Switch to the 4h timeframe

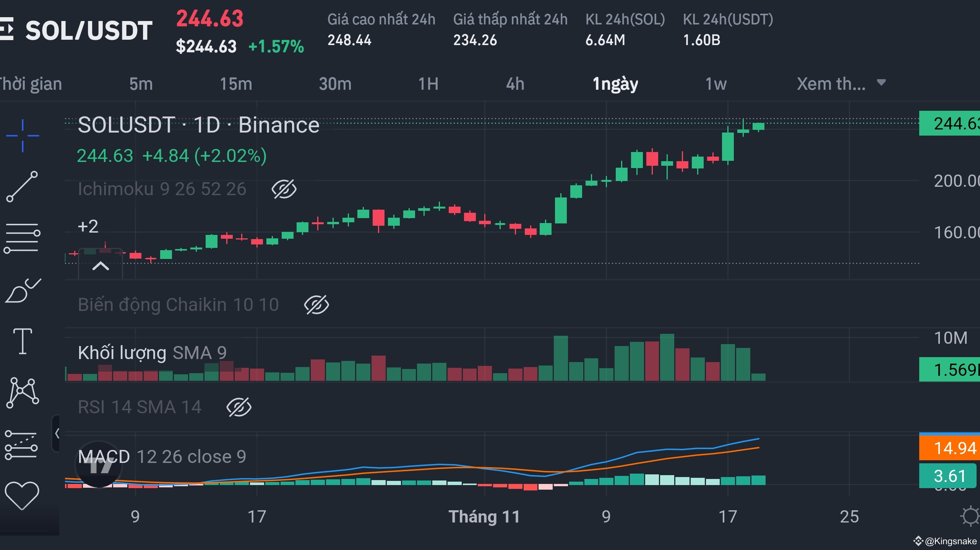(515, 84)
